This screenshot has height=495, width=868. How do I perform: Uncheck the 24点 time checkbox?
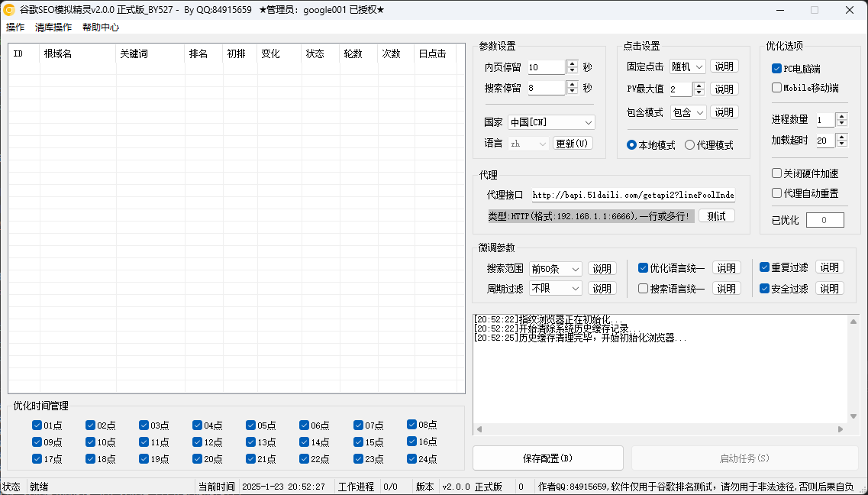click(413, 459)
